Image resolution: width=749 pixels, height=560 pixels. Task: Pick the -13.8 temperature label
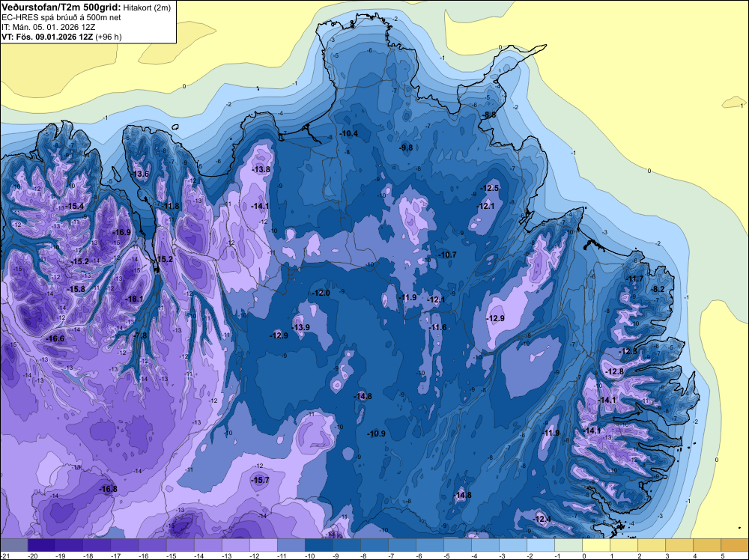click(x=261, y=169)
